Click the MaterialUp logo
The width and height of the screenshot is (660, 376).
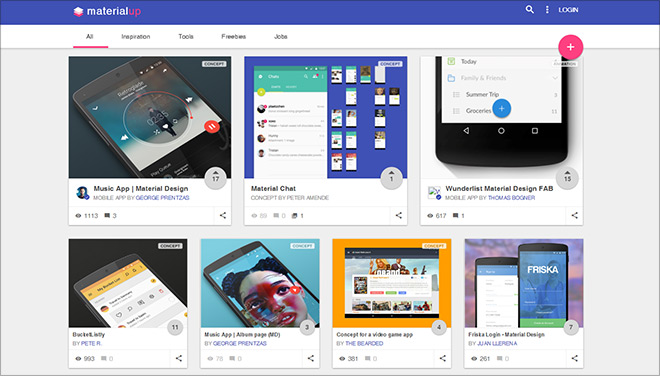(x=107, y=11)
